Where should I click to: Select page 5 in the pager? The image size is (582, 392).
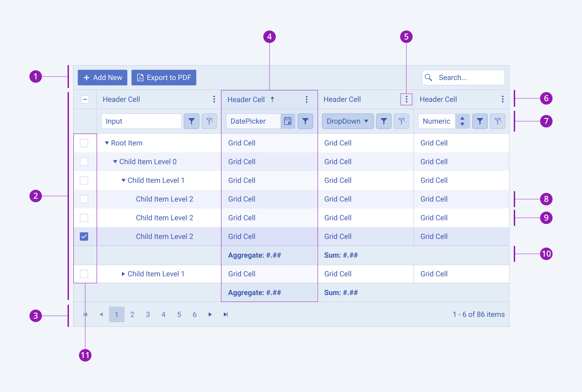tap(179, 314)
